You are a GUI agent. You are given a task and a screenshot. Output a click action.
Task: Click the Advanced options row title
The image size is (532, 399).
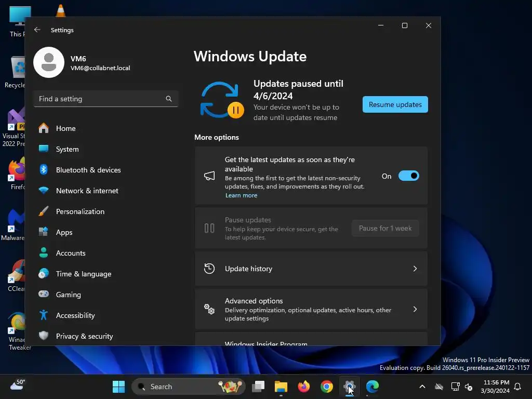click(x=254, y=301)
